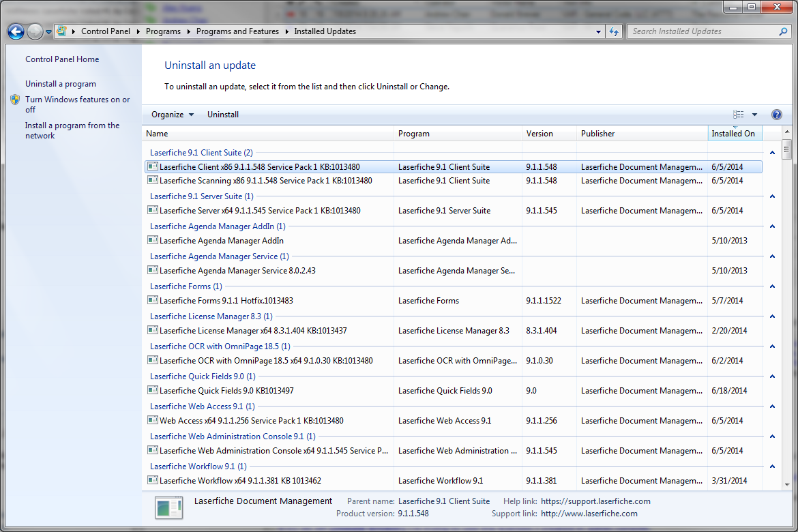This screenshot has width=798, height=532.
Task: Click the Control Panel icon in address bar
Action: click(61, 31)
